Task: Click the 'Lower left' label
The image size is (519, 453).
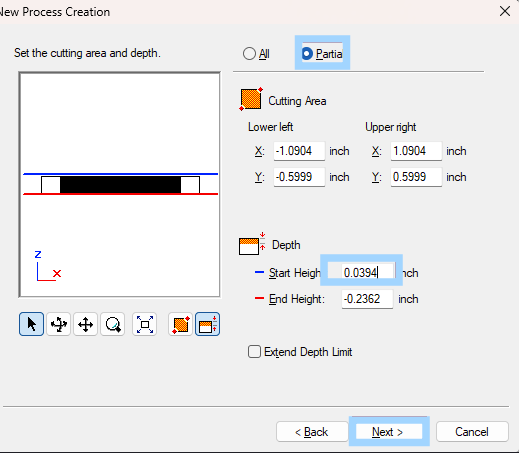Action: 270,127
